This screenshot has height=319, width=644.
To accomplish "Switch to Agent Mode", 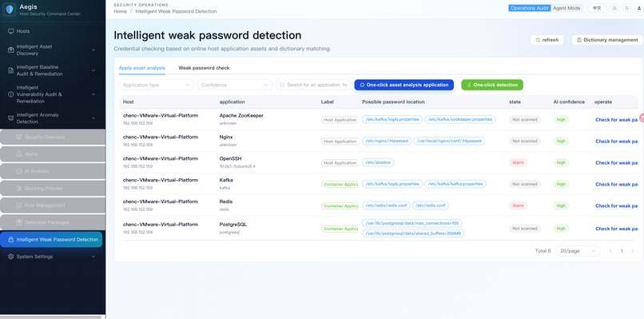I will coord(566,8).
